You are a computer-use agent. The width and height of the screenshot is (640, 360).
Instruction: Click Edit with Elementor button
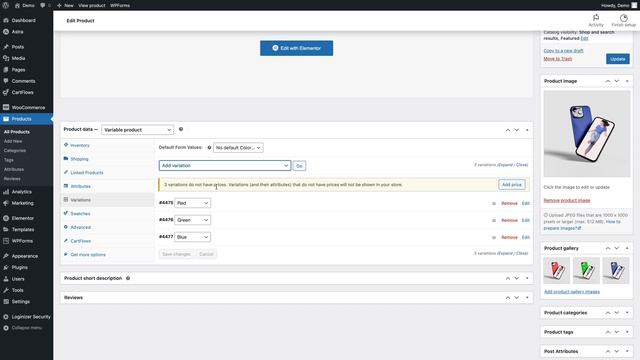click(x=296, y=48)
